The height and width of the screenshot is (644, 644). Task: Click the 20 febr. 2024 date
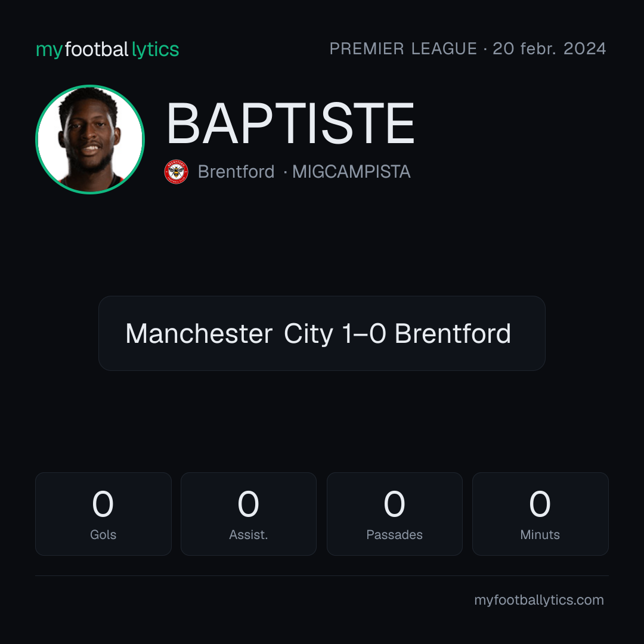pos(549,49)
